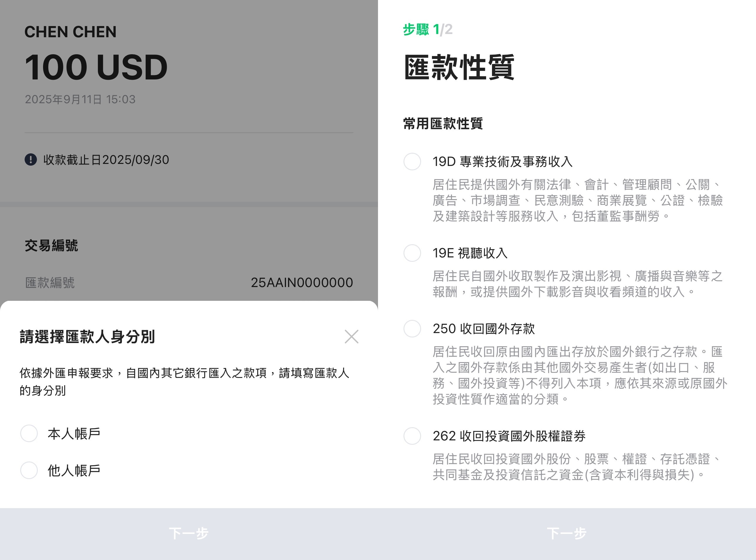
Task: Tap the 262 收回投資國外股權證券 label
Action: tap(509, 436)
